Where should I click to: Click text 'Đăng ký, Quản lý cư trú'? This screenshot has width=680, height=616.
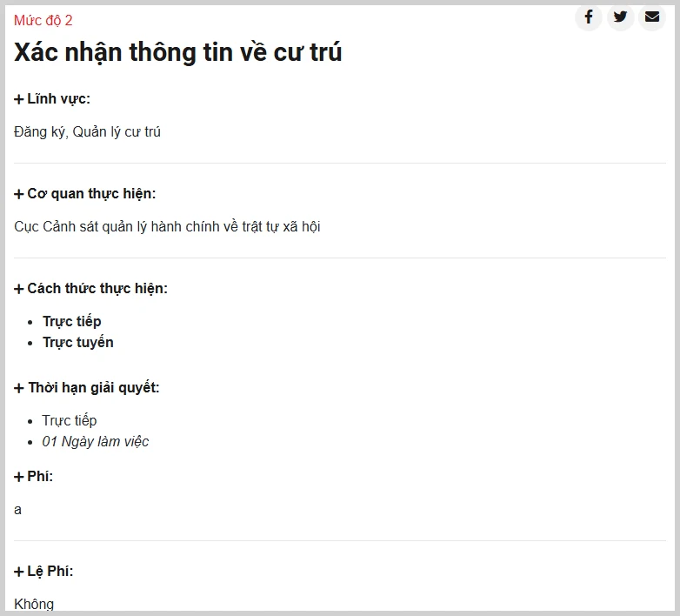(x=87, y=132)
